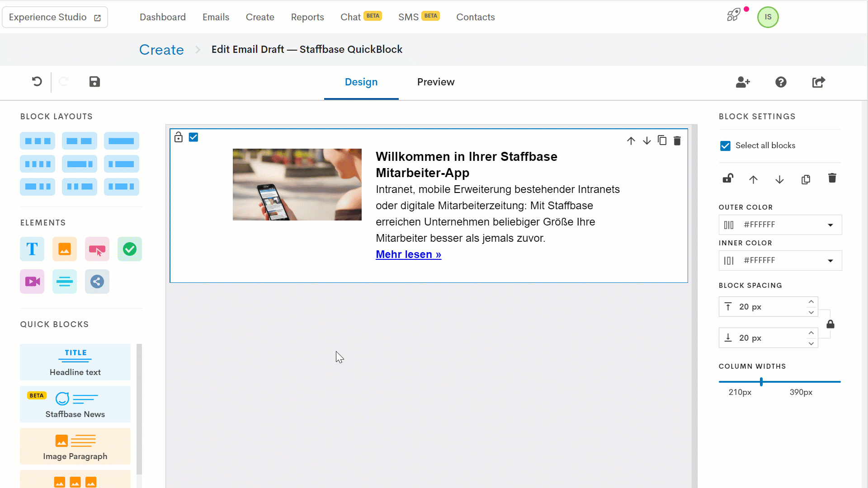The width and height of the screenshot is (868, 488).
Task: Open the help question mark icon
Action: [x=781, y=82]
